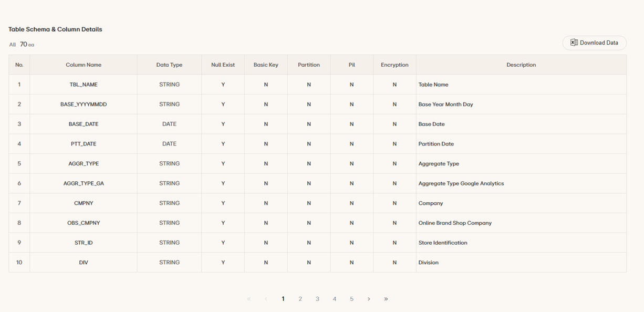Click the previous page arrow

click(x=266, y=299)
